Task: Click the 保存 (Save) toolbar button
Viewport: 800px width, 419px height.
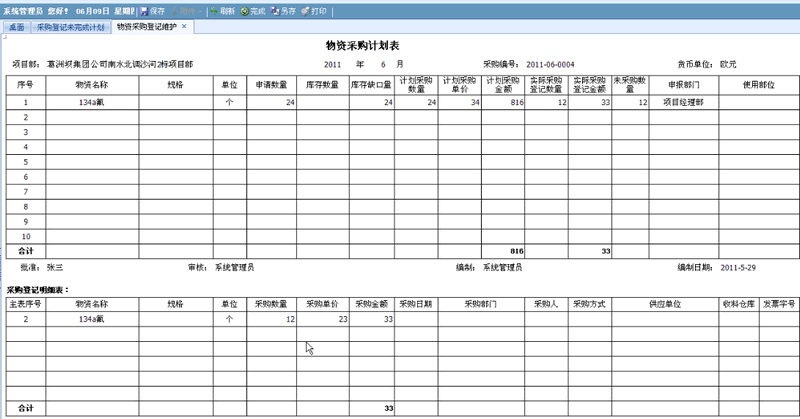Action: 153,10
